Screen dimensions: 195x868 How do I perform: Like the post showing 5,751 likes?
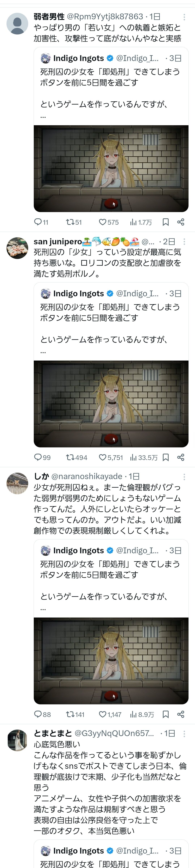111,457
